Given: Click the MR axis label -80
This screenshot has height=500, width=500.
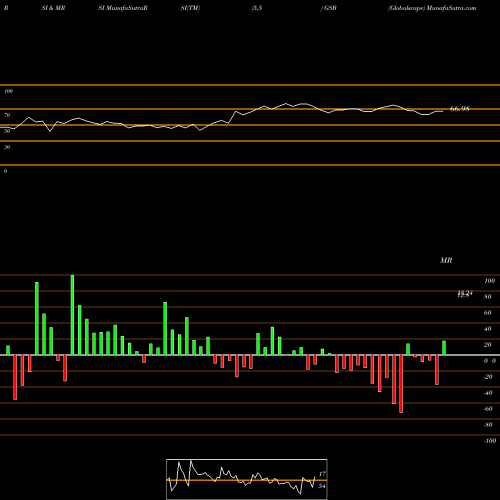Looking at the screenshot, I should [488, 425].
